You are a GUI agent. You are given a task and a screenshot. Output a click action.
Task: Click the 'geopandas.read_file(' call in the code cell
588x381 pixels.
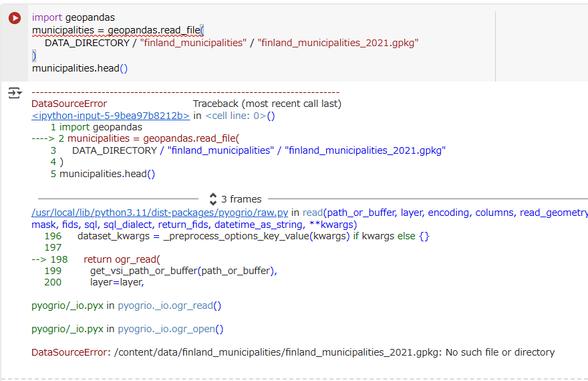point(156,30)
